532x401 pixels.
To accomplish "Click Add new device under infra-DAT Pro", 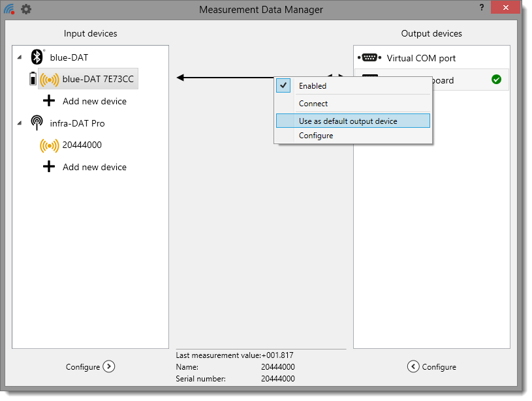I will (x=94, y=167).
